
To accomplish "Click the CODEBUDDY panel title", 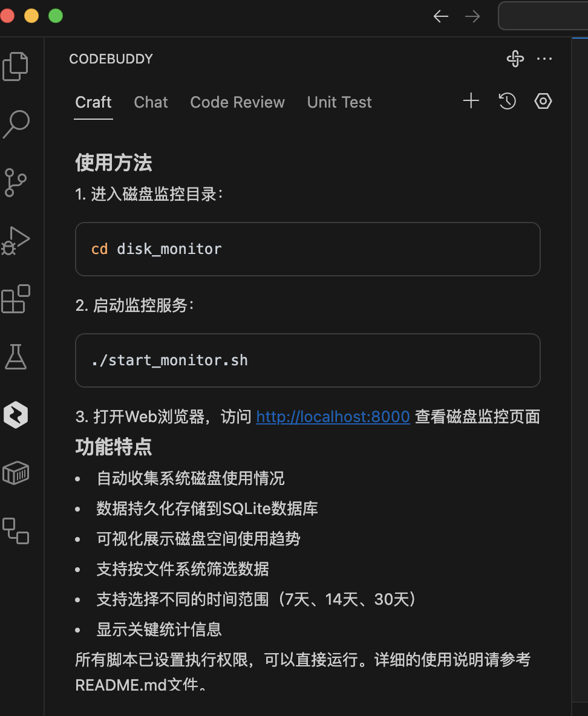I will pyautogui.click(x=111, y=59).
